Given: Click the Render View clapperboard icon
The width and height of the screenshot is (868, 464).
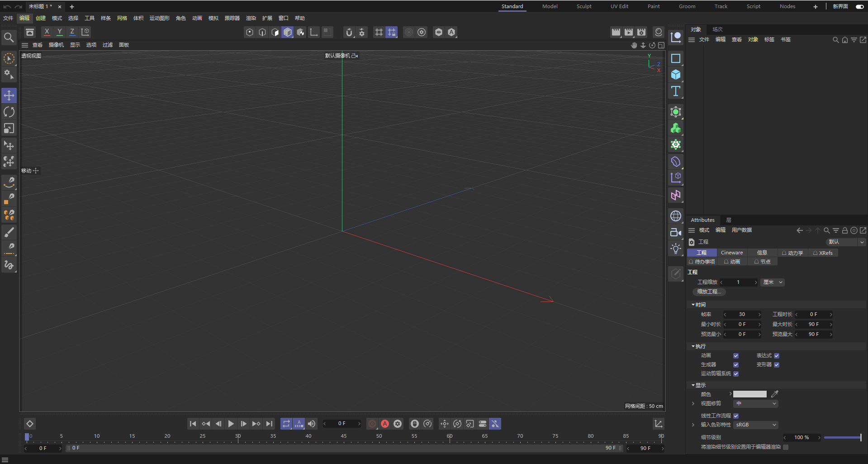Looking at the screenshot, I should (616, 32).
